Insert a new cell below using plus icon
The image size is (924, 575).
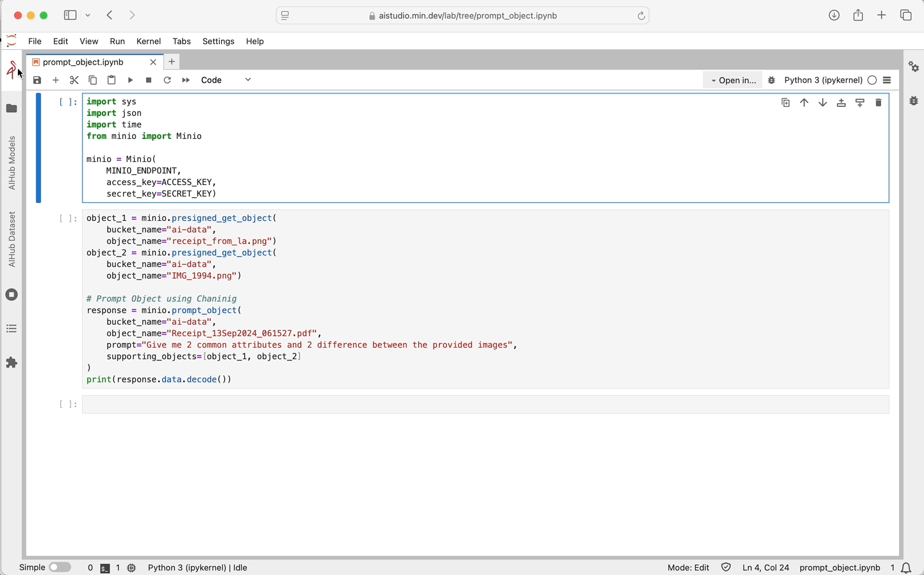(56, 80)
